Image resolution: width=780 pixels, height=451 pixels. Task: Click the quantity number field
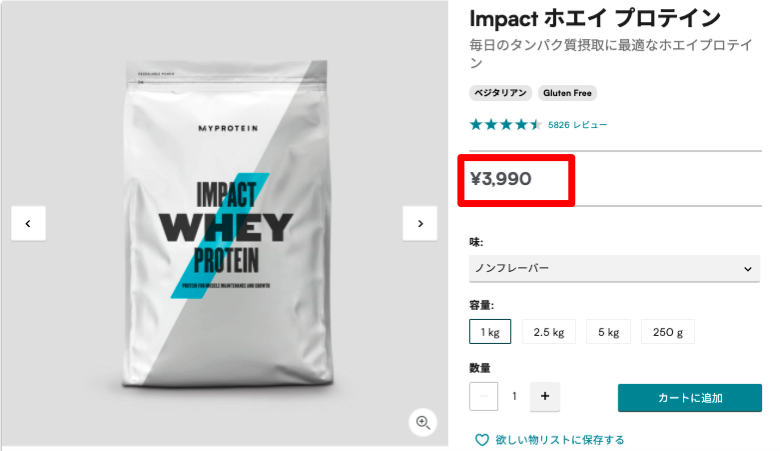click(514, 396)
